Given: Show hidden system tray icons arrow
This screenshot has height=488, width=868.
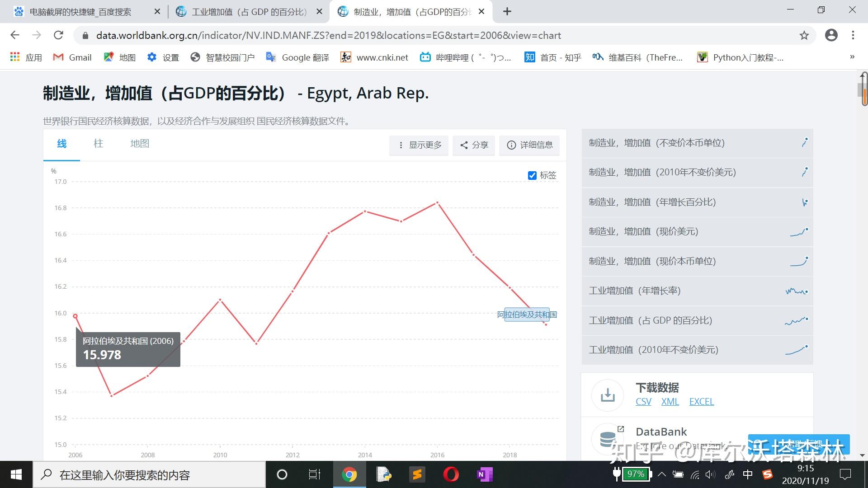Looking at the screenshot, I should coord(661,474).
